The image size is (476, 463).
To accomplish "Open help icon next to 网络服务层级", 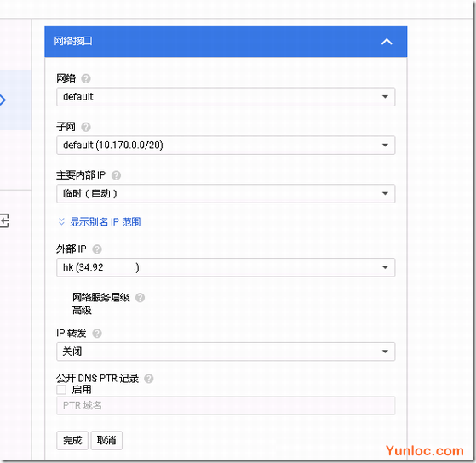I will click(140, 298).
